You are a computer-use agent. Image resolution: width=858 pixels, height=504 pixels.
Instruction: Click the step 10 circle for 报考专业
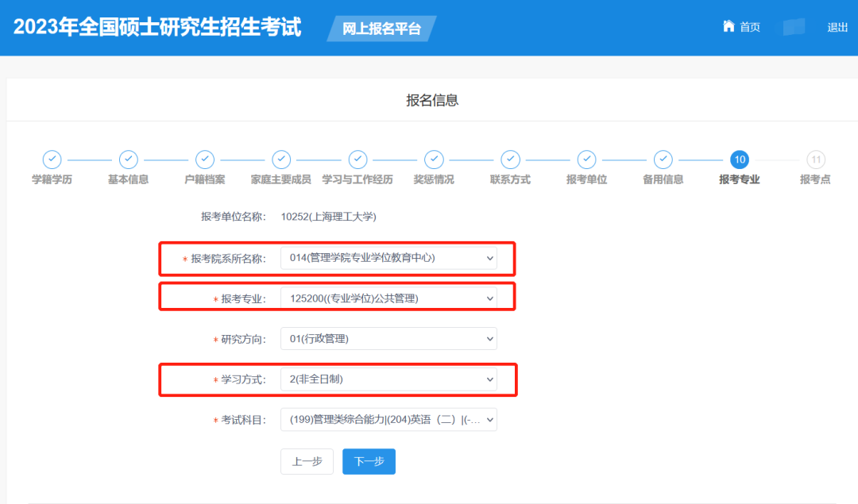pos(740,160)
